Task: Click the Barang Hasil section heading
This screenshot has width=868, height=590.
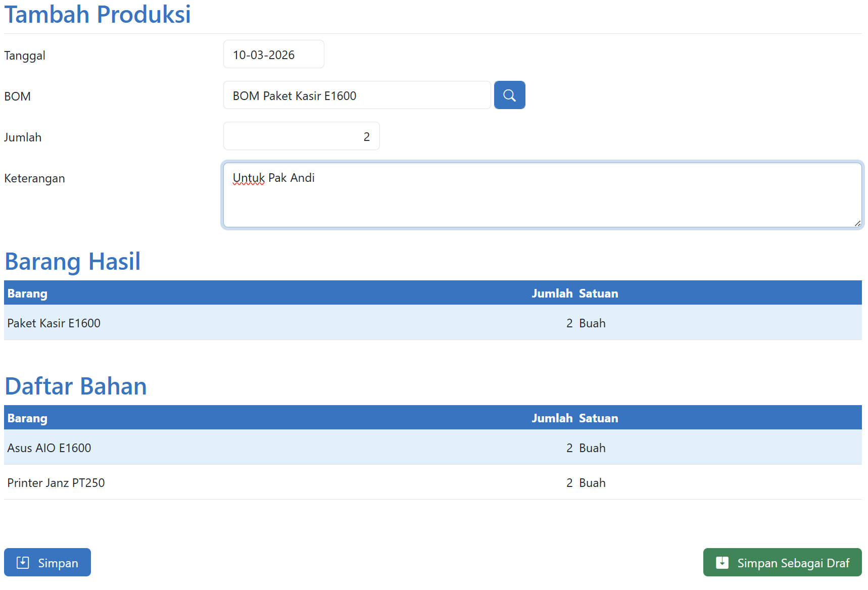Action: coord(73,261)
